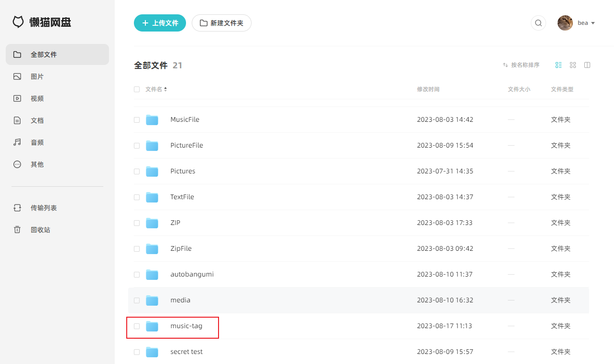Screen dimensions: 614x364
Task: Switch to split column view icon
Action: [x=587, y=65]
